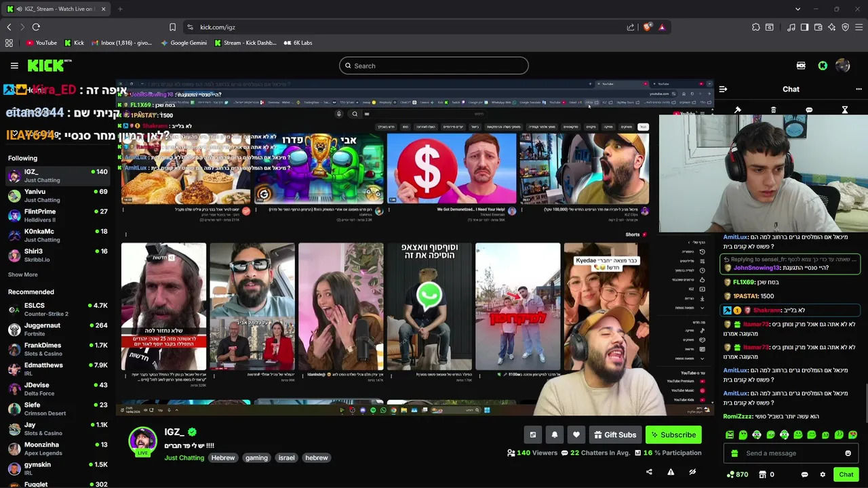Screen dimensions: 868x488
Task: Open the tab search dropdown chevron
Action: pyautogui.click(x=797, y=9)
